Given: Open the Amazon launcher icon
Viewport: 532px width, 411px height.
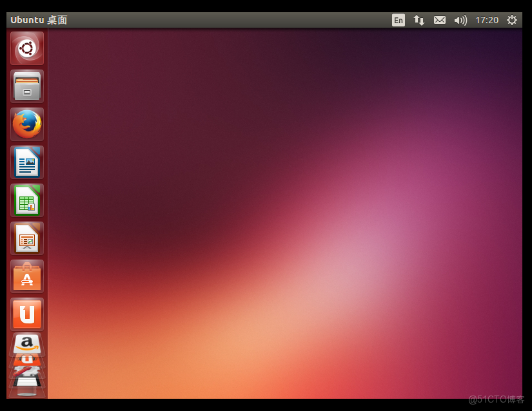Looking at the screenshot, I should point(27,343).
